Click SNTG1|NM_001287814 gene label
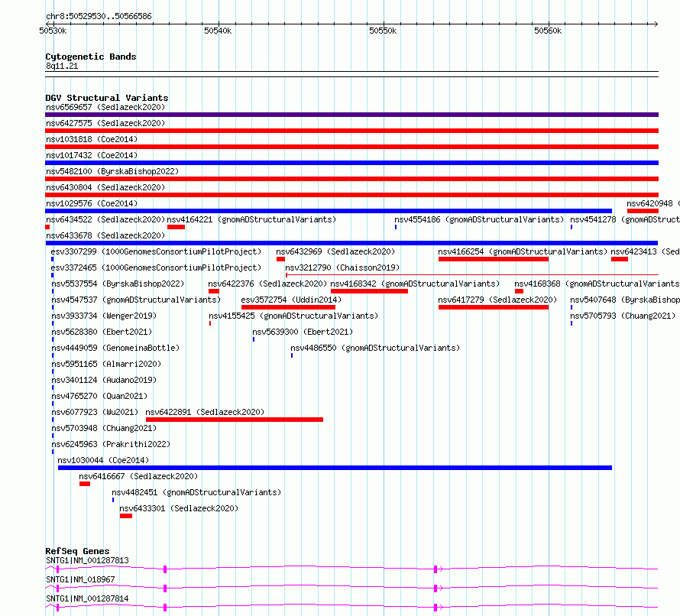 [x=88, y=598]
